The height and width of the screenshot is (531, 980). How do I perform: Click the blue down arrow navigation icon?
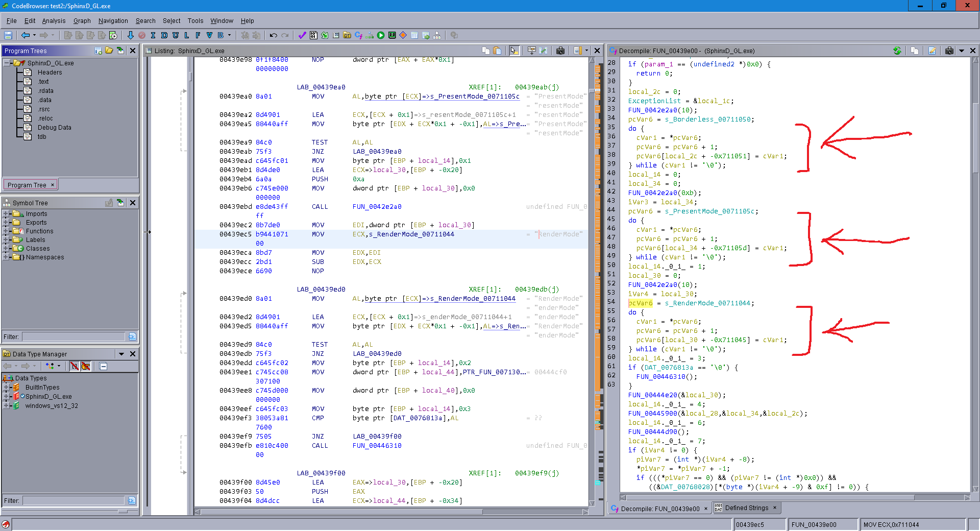(x=130, y=35)
